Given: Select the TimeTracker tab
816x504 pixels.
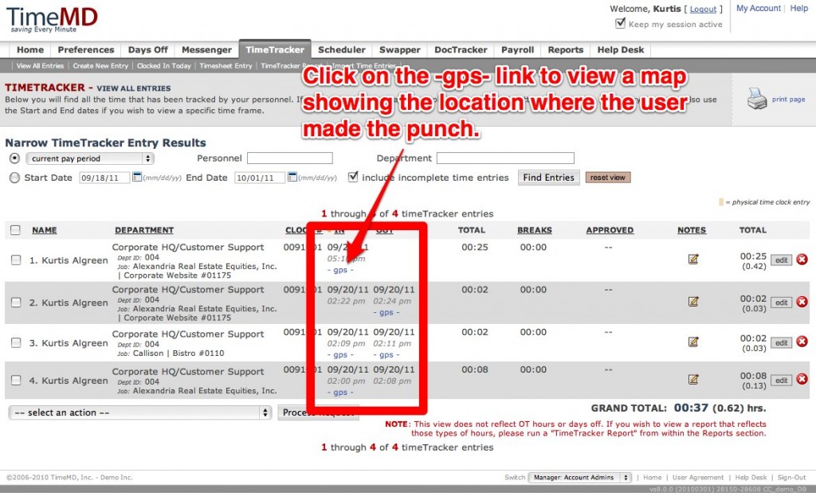Looking at the screenshot, I should pos(275,49).
